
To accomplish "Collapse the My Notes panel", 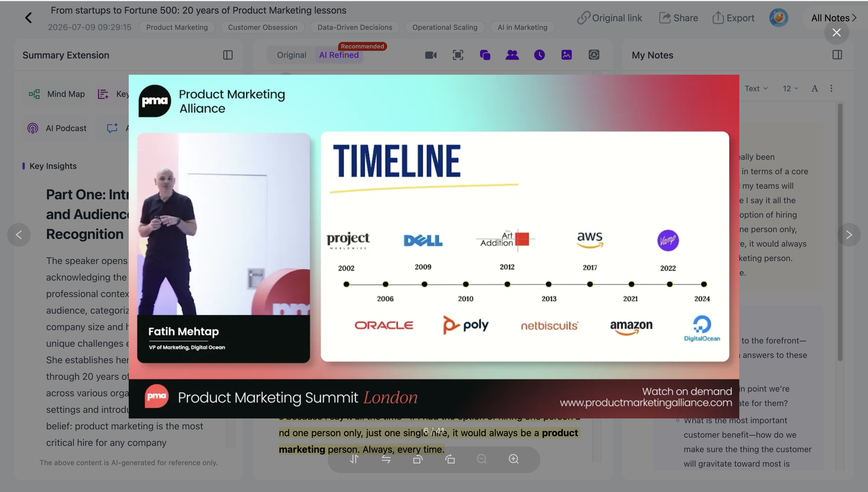I will (x=837, y=55).
